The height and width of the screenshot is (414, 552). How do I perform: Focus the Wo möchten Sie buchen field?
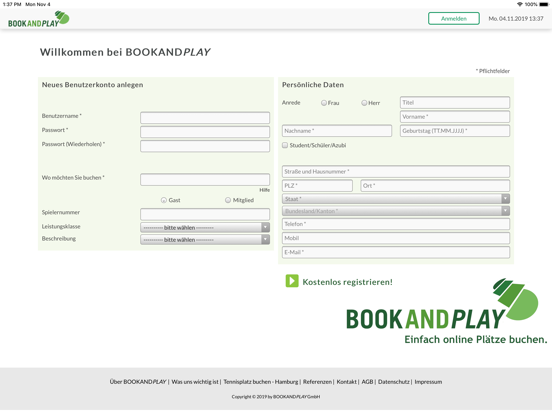205,179
